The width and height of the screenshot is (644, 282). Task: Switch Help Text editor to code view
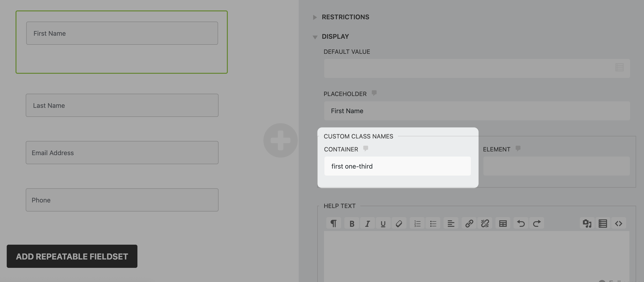(x=619, y=223)
